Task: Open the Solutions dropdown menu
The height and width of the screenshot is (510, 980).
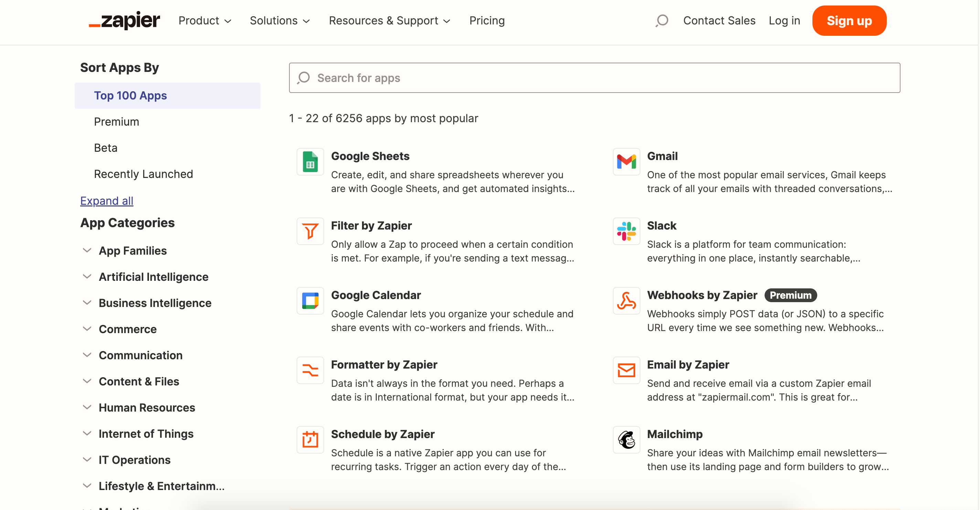Action: pos(280,21)
